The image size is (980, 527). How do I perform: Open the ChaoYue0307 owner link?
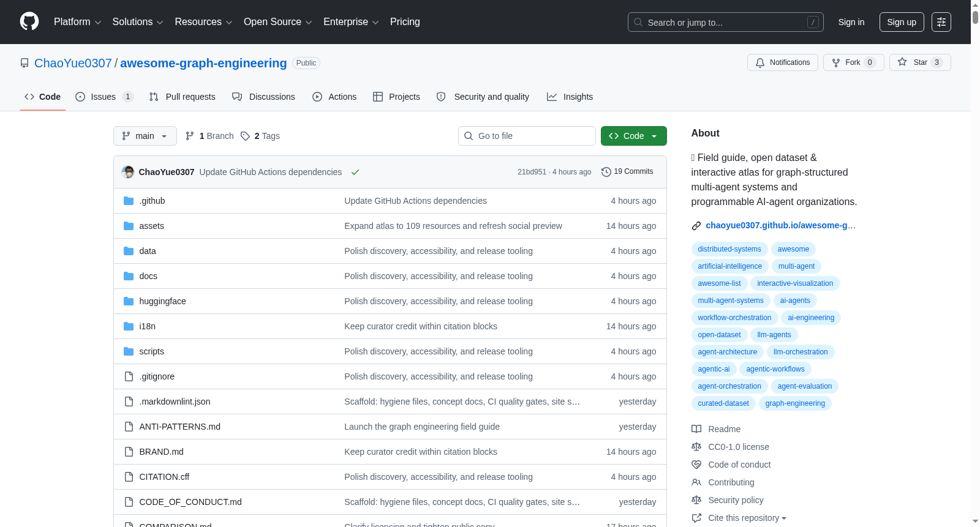point(73,63)
